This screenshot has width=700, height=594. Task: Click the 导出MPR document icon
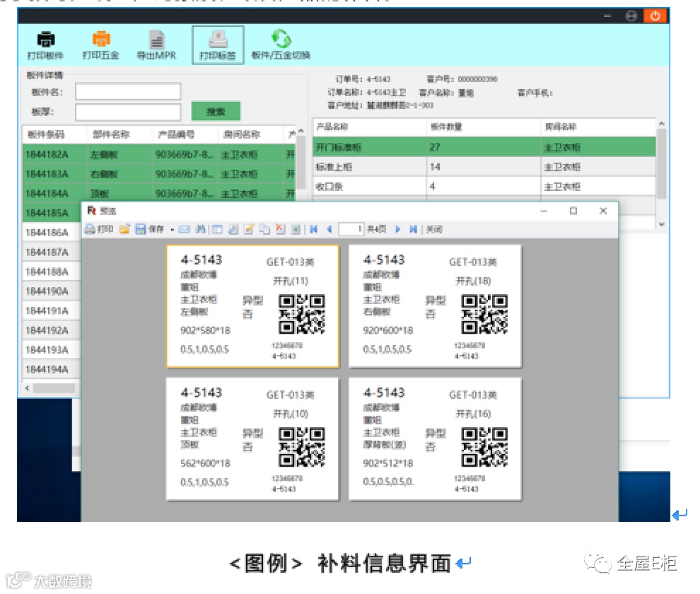[157, 40]
